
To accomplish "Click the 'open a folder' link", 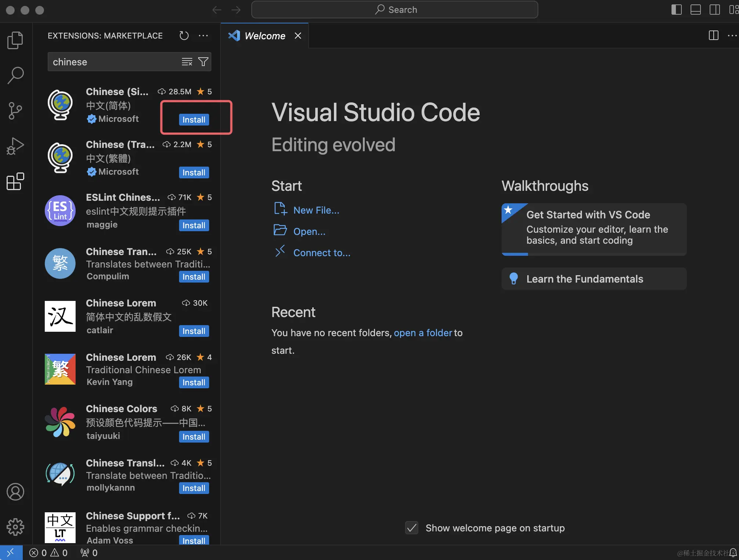I will [423, 333].
